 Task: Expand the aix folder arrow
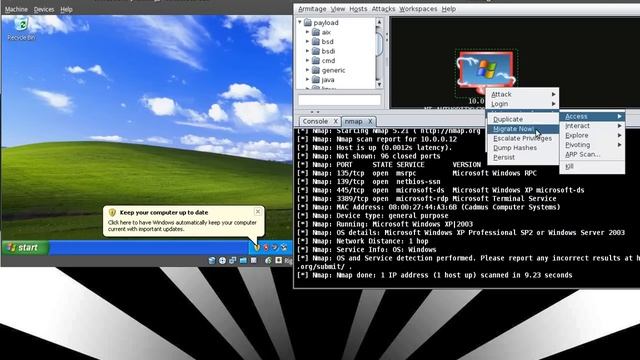coord(308,32)
